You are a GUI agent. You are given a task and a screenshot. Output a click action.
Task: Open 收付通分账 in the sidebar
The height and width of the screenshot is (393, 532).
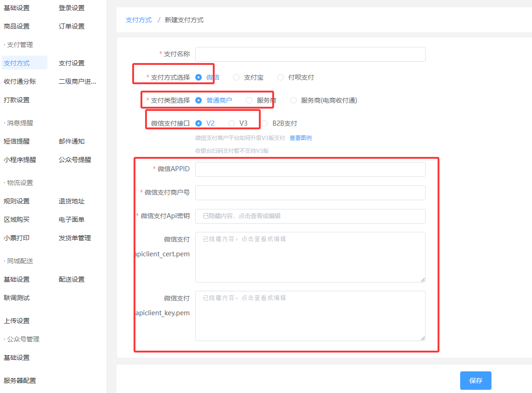click(x=20, y=81)
